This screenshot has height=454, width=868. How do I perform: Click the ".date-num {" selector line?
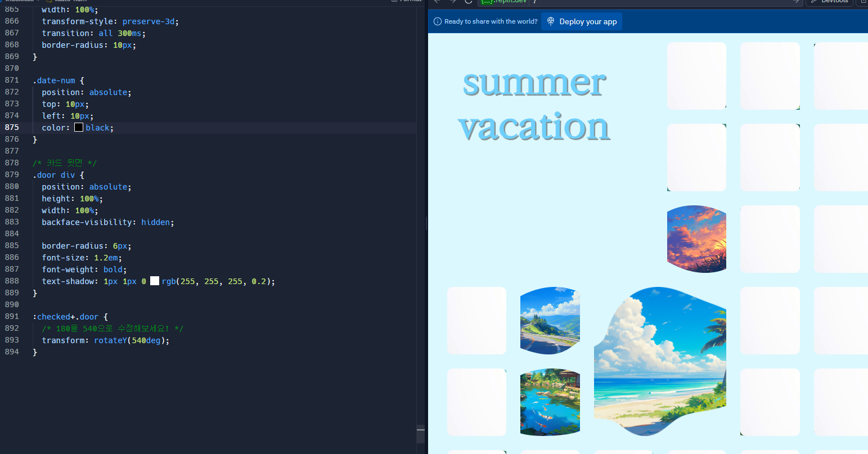[58, 80]
